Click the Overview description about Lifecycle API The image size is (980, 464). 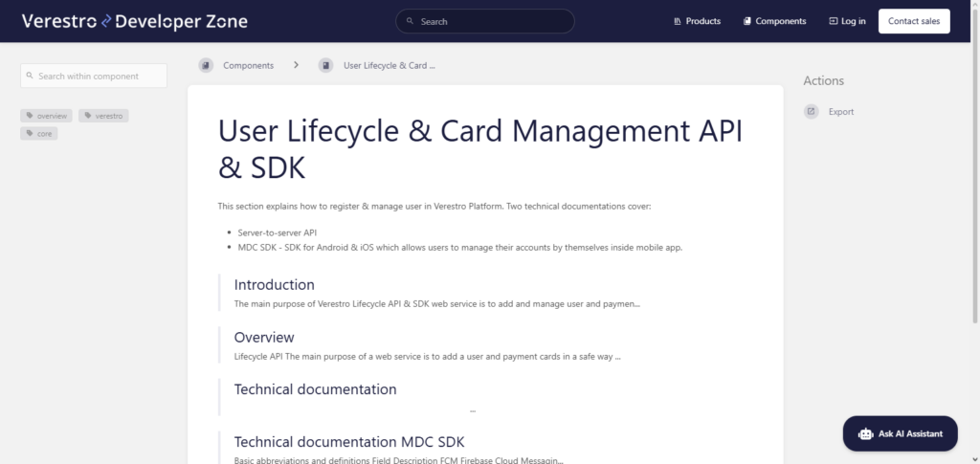(x=428, y=357)
